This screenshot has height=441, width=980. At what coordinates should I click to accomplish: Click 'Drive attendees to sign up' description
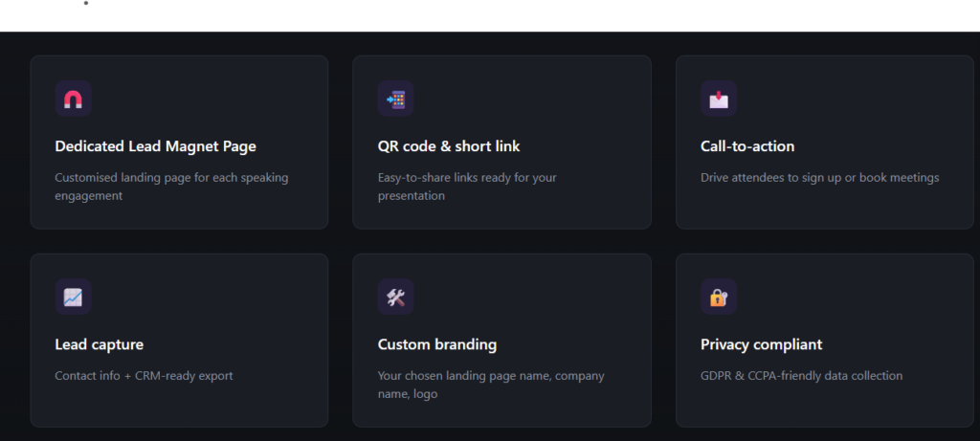point(819,178)
